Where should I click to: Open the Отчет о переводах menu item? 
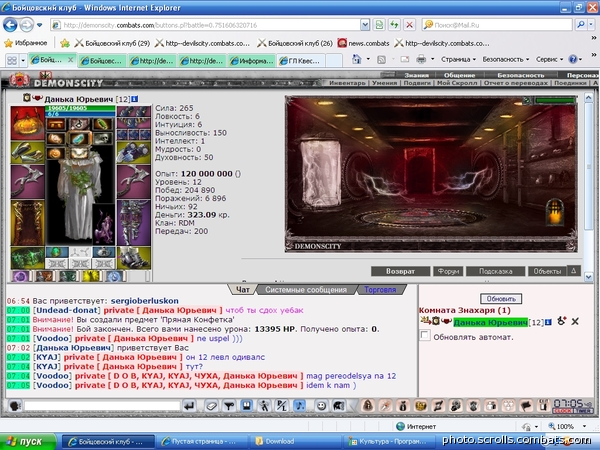point(516,83)
